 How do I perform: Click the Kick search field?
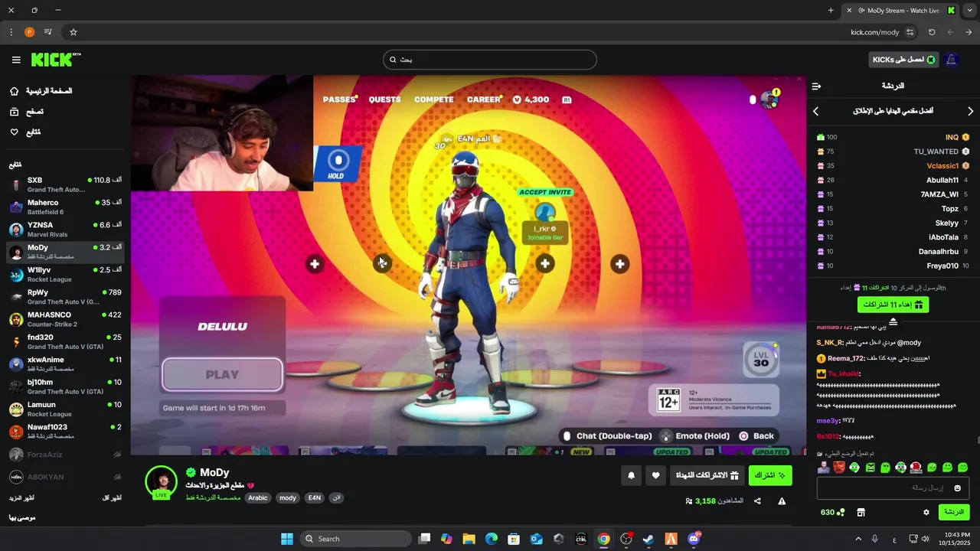point(490,60)
